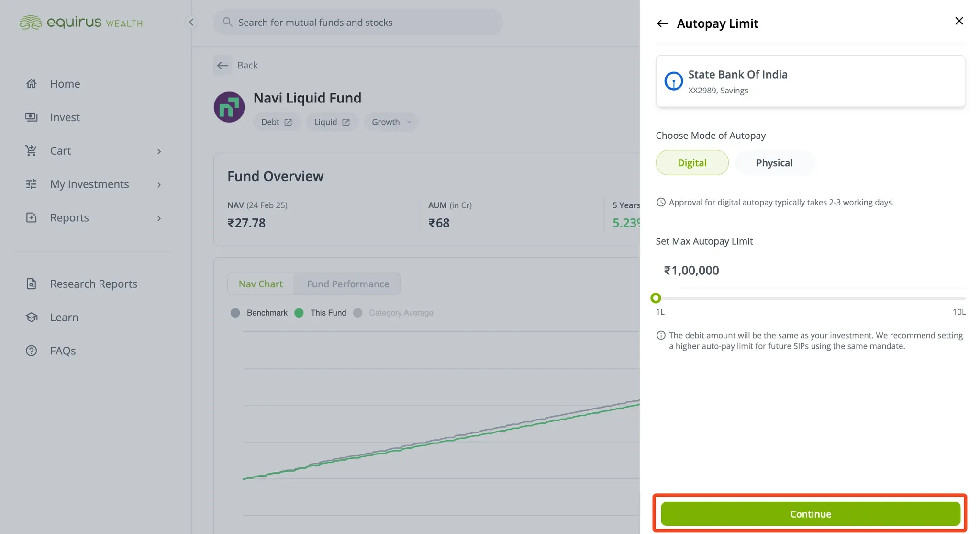The image size is (980, 534).
Task: Click the FAQs question mark icon
Action: (x=32, y=351)
